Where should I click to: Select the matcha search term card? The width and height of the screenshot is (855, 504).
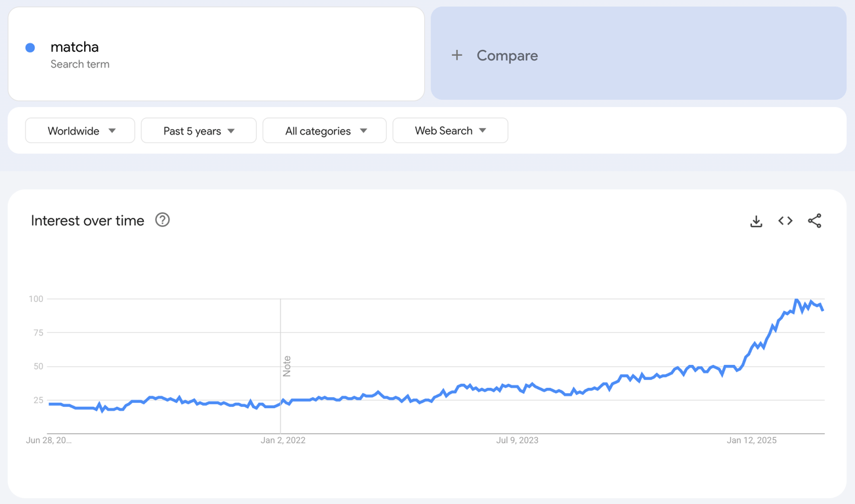216,54
